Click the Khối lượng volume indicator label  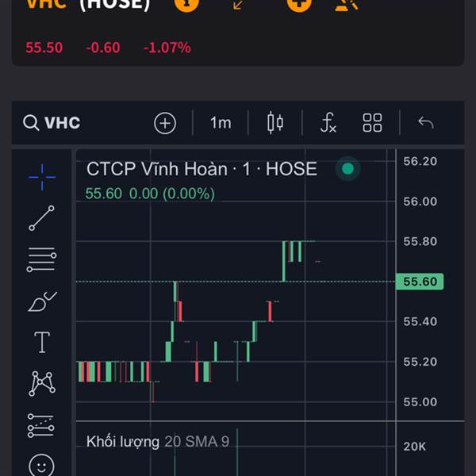click(x=123, y=441)
